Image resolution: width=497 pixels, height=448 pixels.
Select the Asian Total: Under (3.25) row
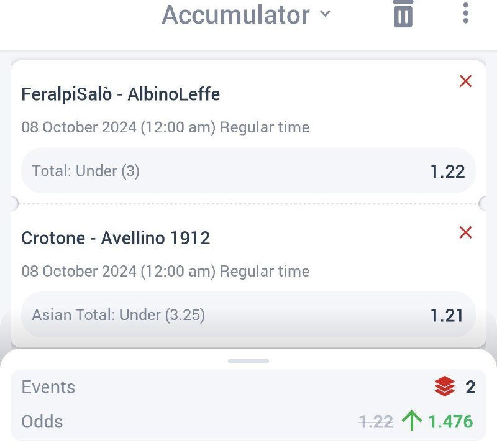coord(248,315)
